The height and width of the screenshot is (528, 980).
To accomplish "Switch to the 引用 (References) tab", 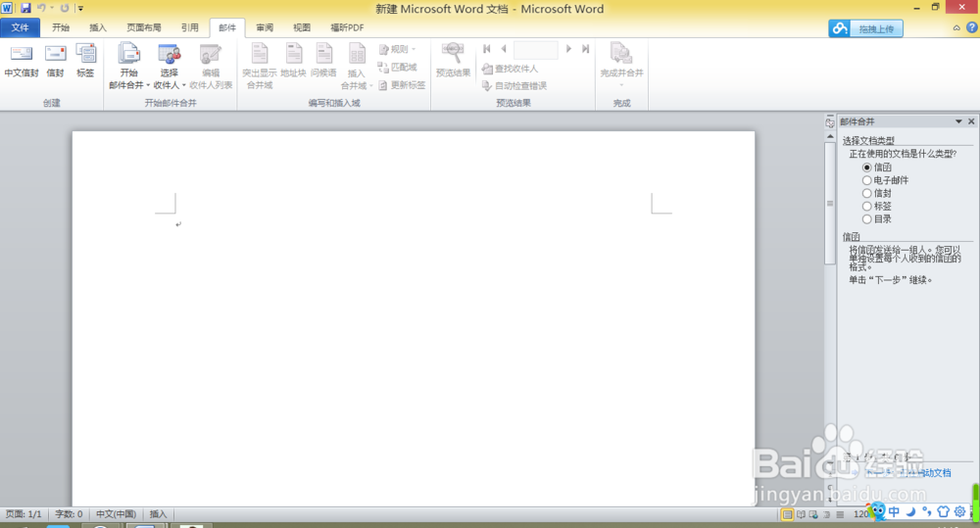I will tap(190, 27).
